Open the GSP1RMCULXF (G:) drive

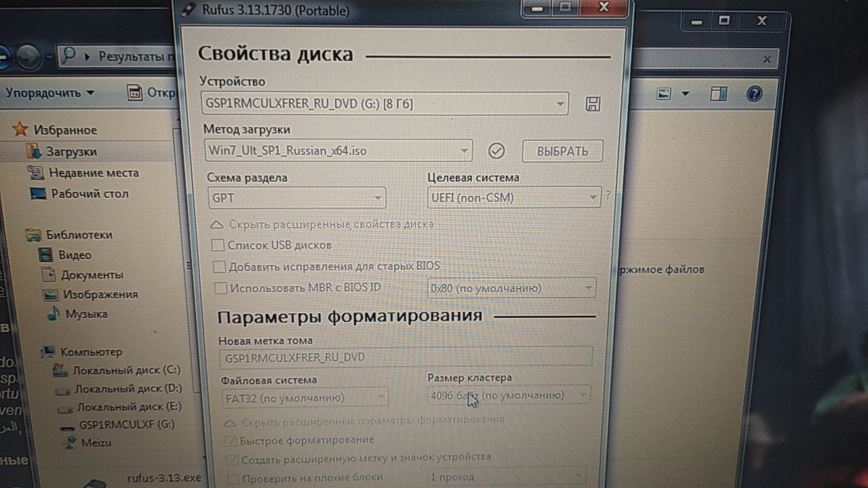[117, 425]
